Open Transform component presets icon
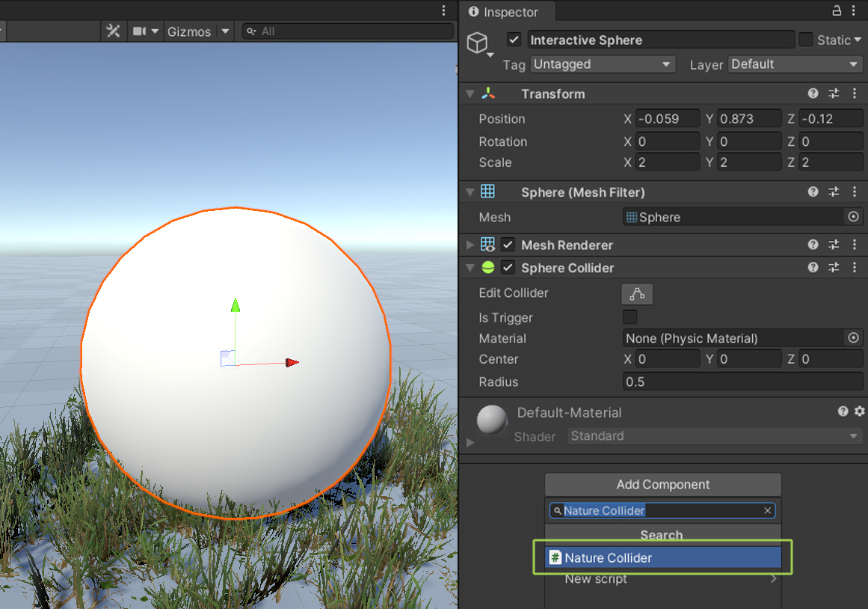868x609 pixels. coord(834,94)
